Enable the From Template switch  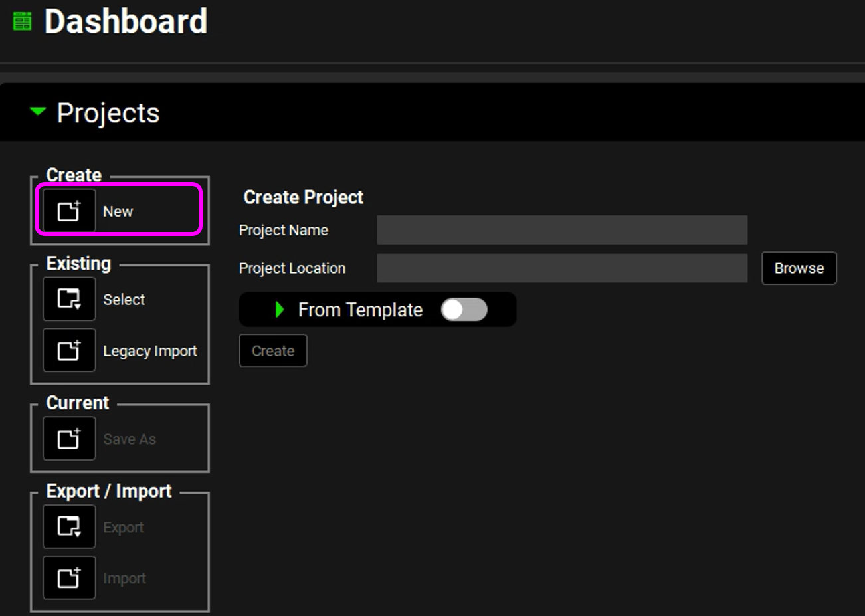click(464, 310)
